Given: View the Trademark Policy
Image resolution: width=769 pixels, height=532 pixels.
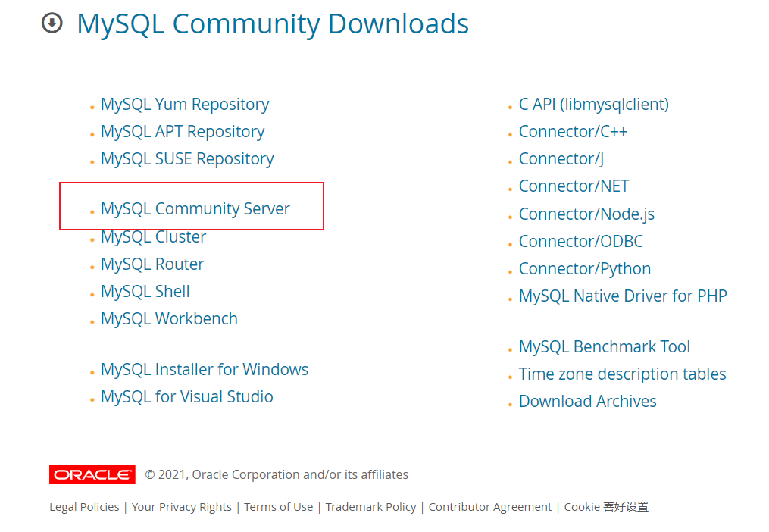Looking at the screenshot, I should (x=370, y=506).
